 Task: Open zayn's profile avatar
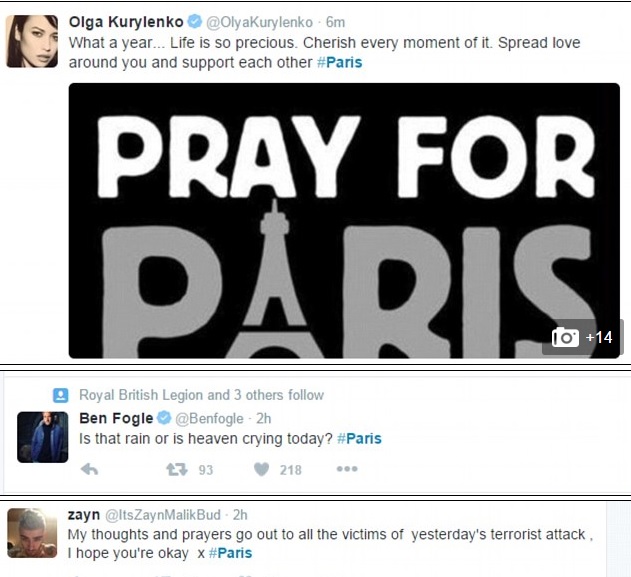tap(32, 533)
